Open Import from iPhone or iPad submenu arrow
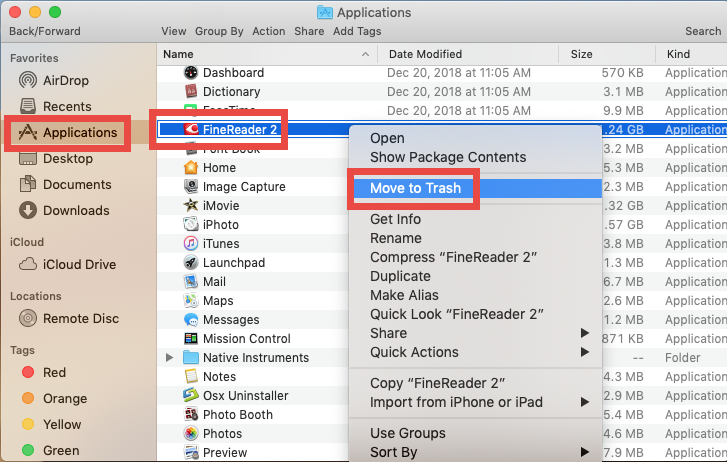Viewport: 727px width, 462px height. pyautogui.click(x=585, y=402)
